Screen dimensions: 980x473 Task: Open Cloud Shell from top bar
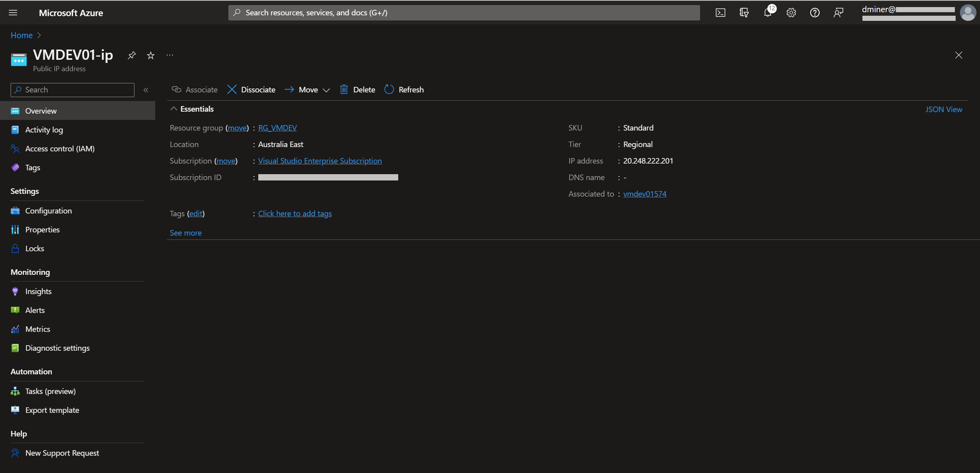point(720,13)
